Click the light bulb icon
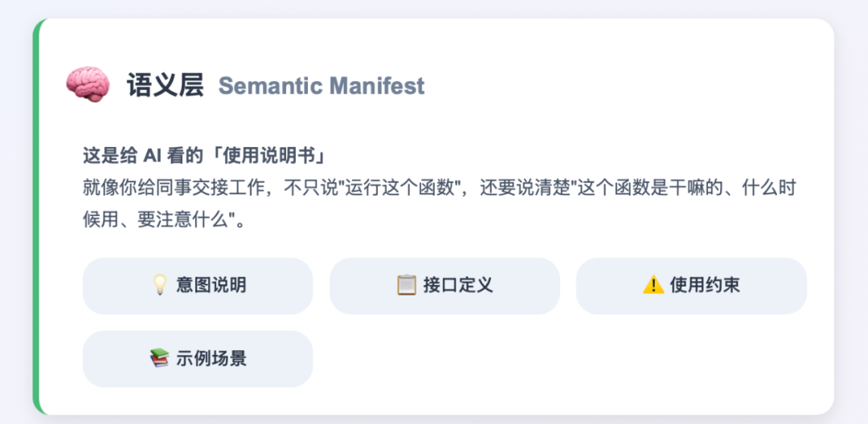Viewport: 868px width, 424px height. coord(160,285)
